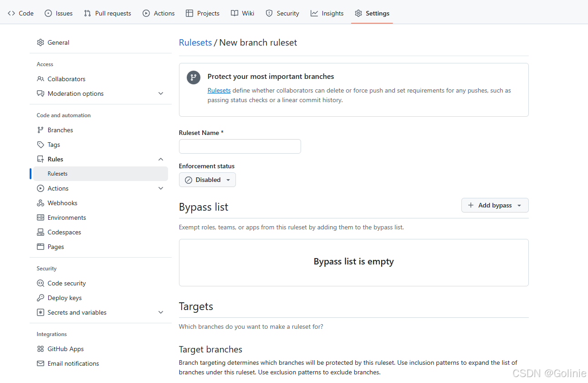
Task: Click the Collaborators people icon
Action: point(41,79)
